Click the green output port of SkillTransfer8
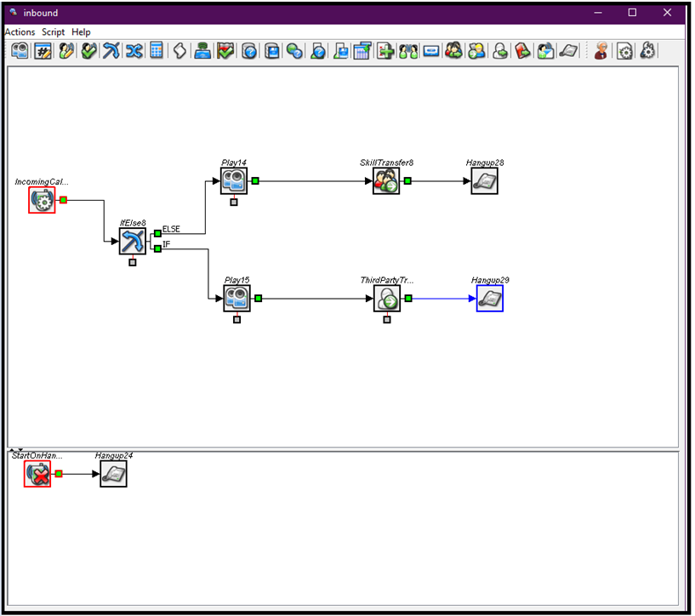 [x=407, y=181]
